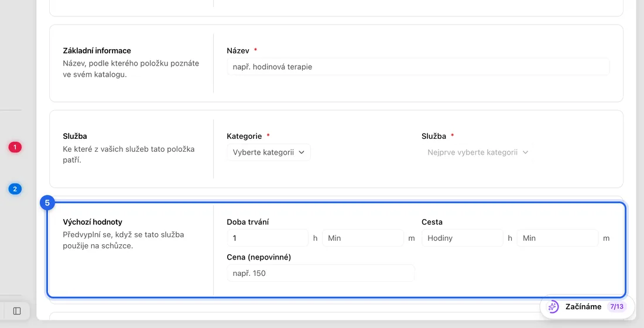644x328 pixels.
Task: Click the blue notification badge 2
Action: click(15, 189)
